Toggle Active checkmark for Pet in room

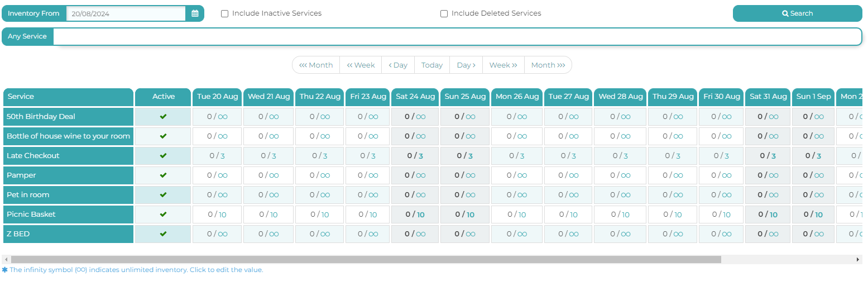tap(164, 195)
